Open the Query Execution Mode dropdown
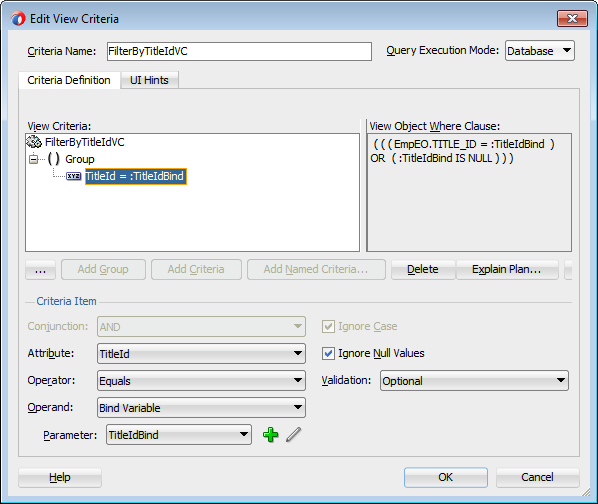 (540, 51)
